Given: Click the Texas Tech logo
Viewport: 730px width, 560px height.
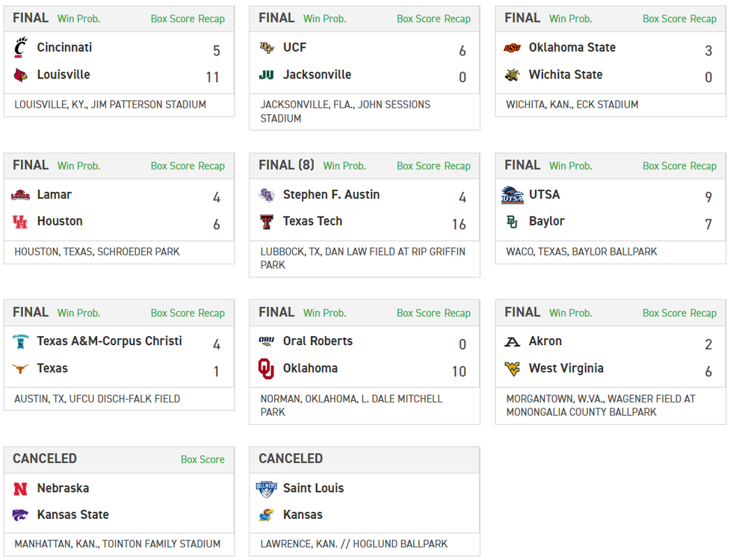Looking at the screenshot, I should click(x=266, y=222).
